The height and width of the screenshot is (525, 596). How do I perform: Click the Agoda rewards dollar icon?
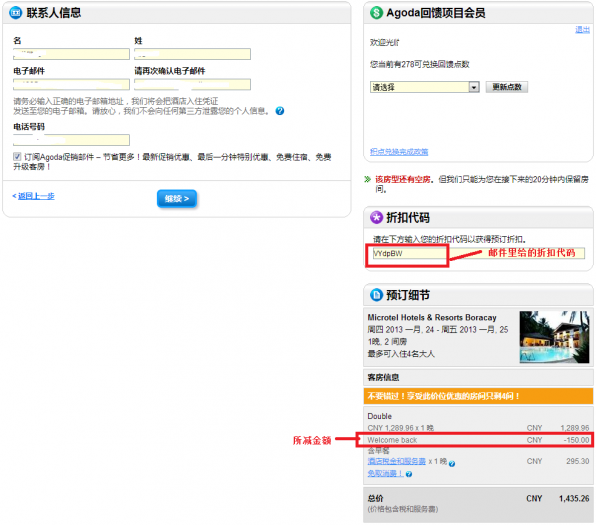click(376, 13)
